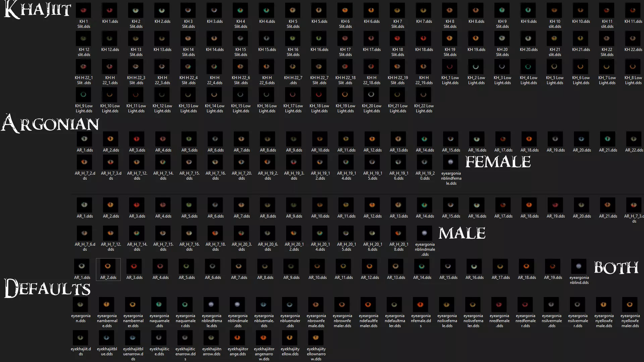Image resolution: width=644 pixels, height=362 pixels.
Task: Choose the KH_8 Low Light.dds icon
Action: pyautogui.click(x=633, y=67)
